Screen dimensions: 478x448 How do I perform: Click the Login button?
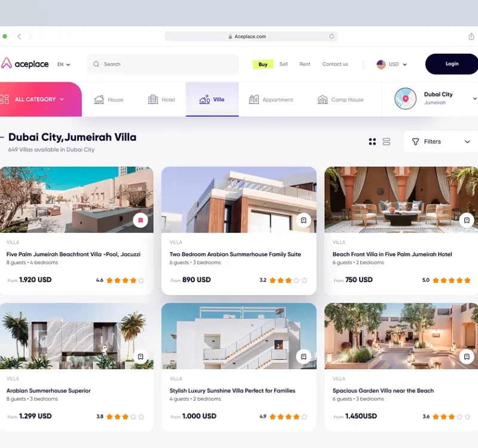tap(452, 64)
